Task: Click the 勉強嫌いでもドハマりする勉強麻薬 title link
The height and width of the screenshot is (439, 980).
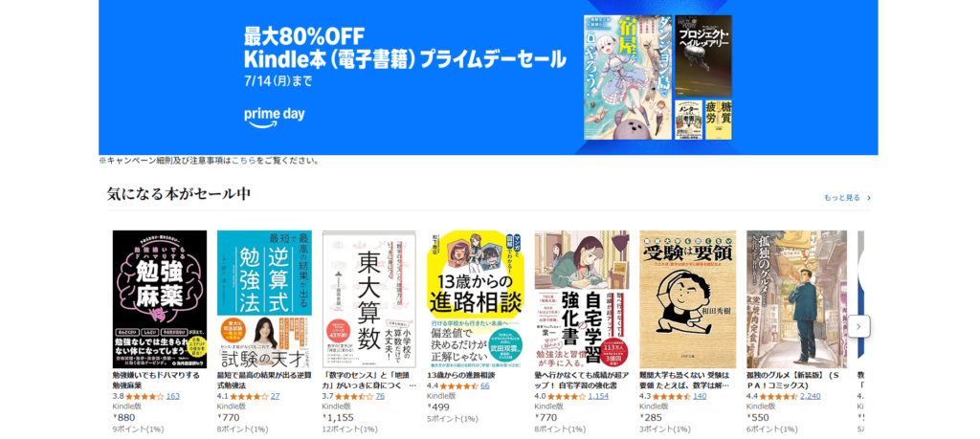Action: click(156, 381)
